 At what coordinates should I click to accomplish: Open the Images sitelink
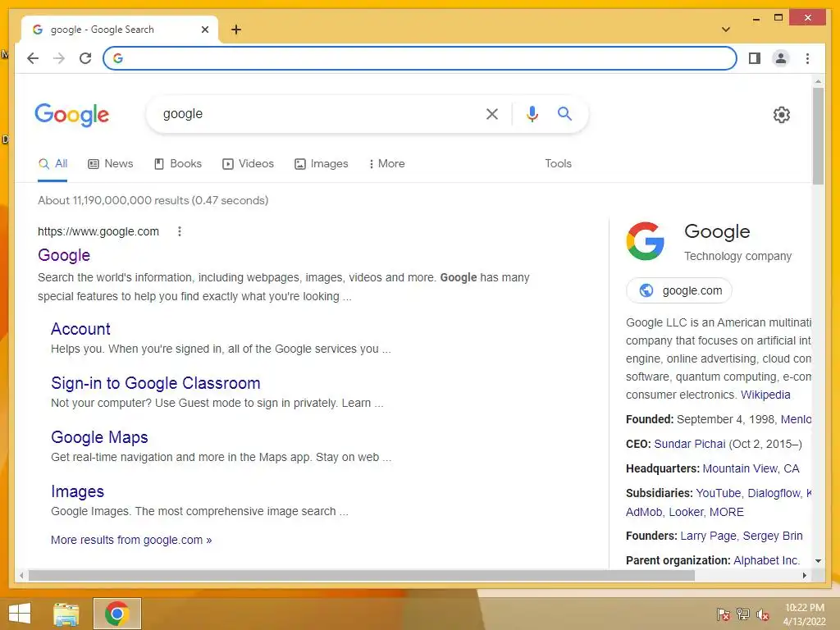tap(77, 491)
